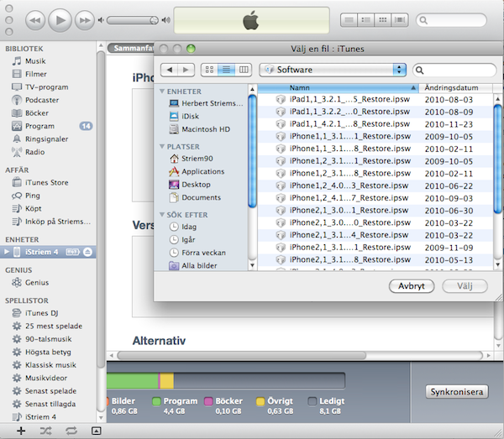
Task: Open Ringsignaler in sidebar
Action: 48,139
